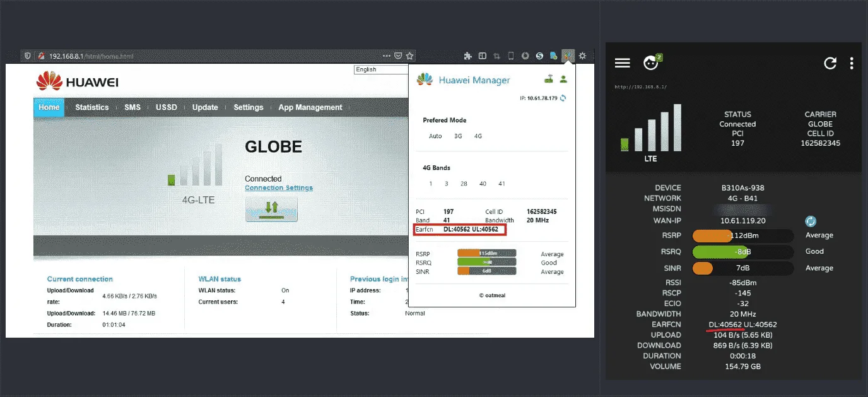Viewport: 868px width, 397px height.
Task: Click the monkey avatar icon in dark app
Action: (x=652, y=62)
